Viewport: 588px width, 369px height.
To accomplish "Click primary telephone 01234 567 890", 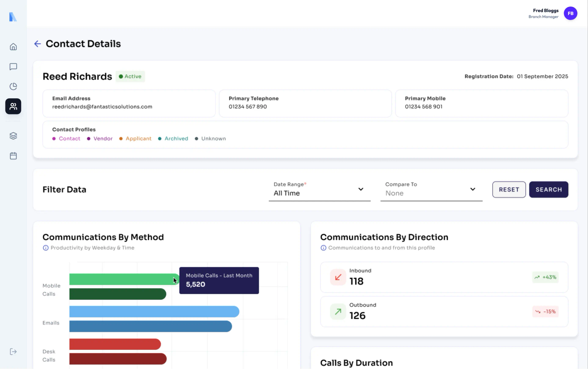I will tap(248, 107).
